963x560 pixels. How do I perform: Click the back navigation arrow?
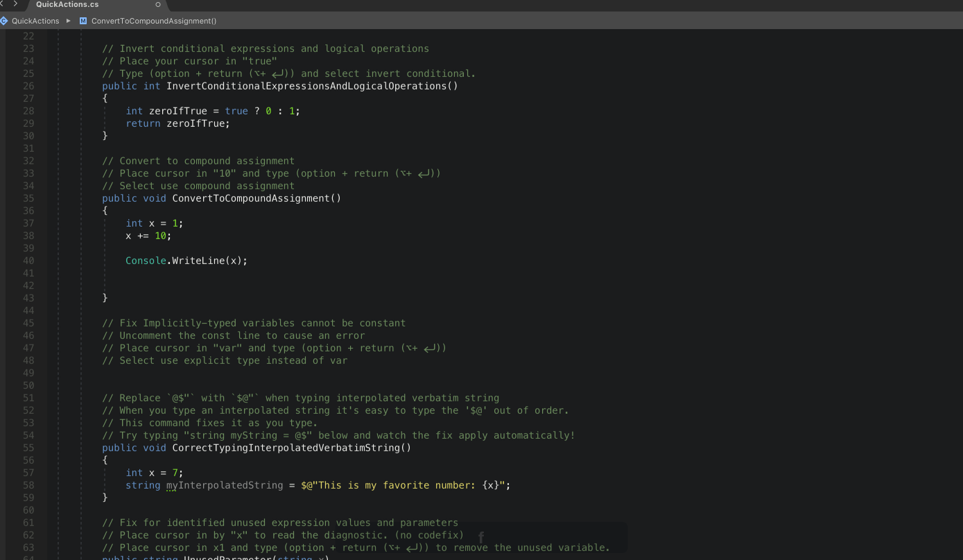tap(3, 4)
